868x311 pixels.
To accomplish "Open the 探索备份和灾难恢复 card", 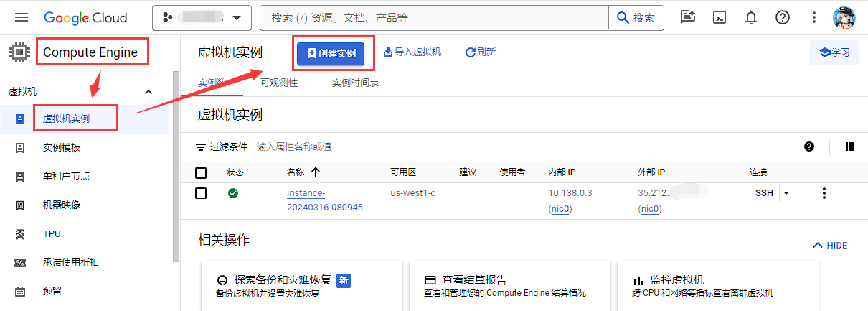I will [x=301, y=286].
